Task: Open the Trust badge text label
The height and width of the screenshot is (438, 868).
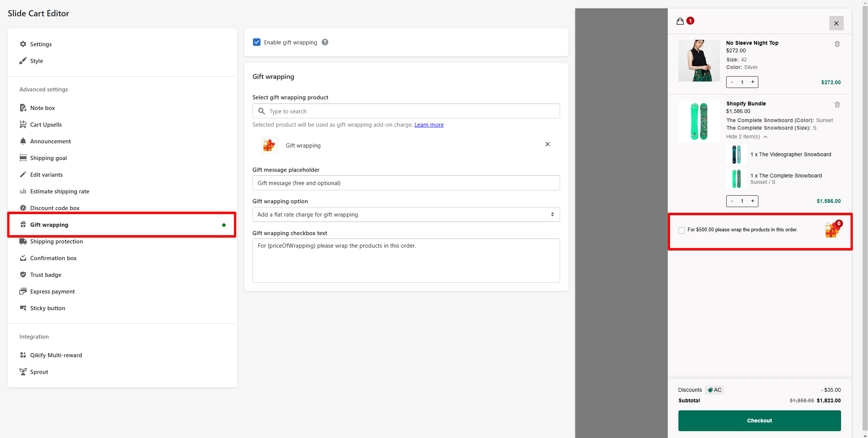Action: pyautogui.click(x=46, y=275)
